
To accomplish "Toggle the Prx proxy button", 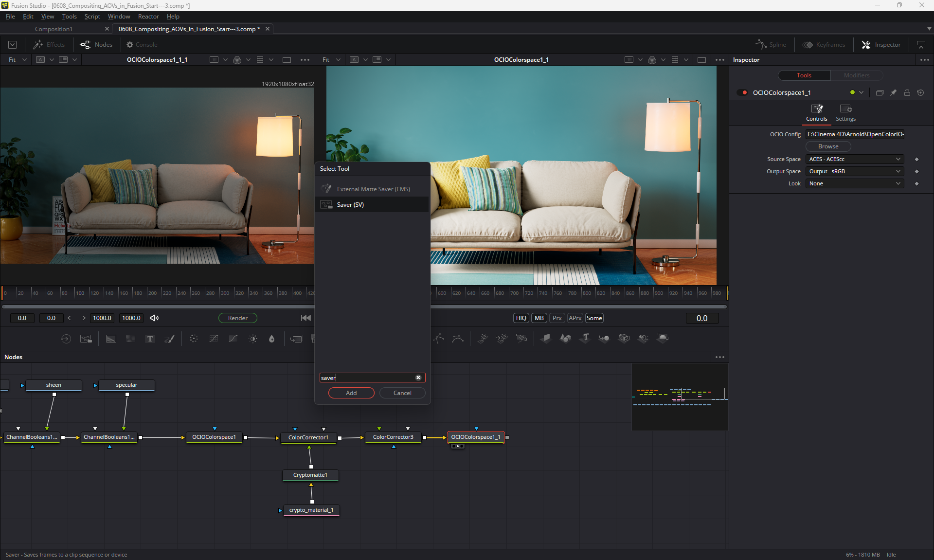I will (x=557, y=318).
